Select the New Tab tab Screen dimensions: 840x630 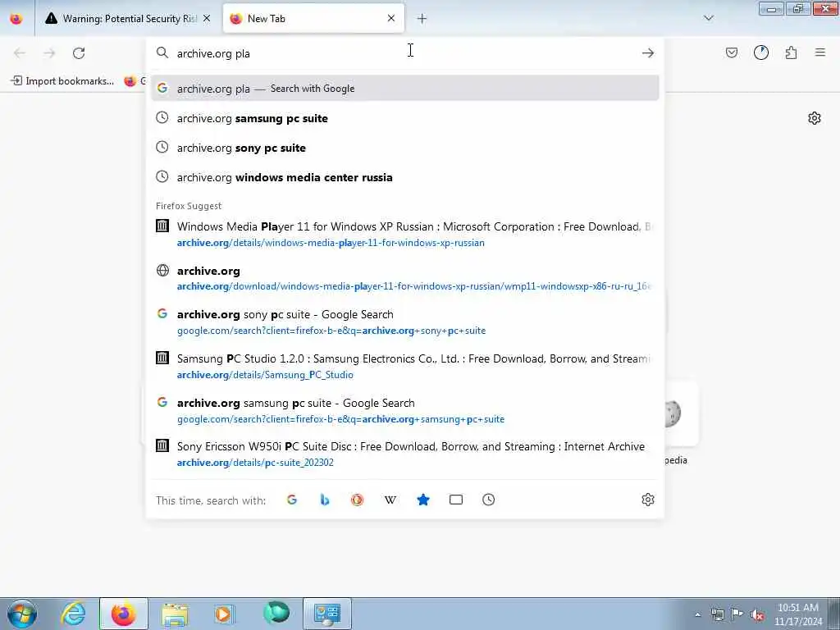coord(313,19)
